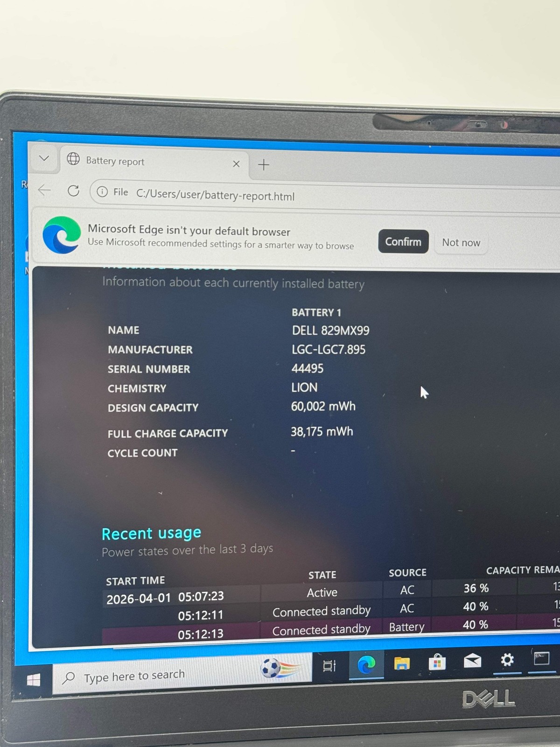
Task: Click the CYCLE COUNT label
Action: click(x=142, y=453)
